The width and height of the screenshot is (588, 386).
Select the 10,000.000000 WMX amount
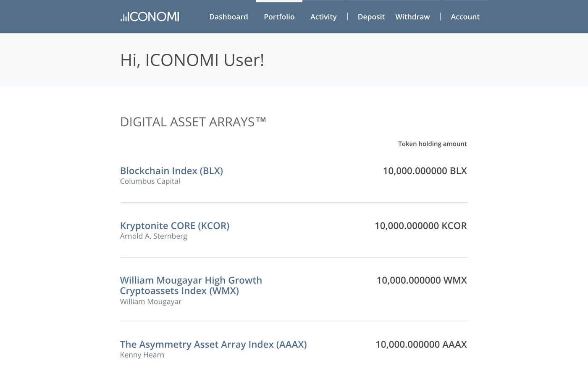pyautogui.click(x=422, y=280)
